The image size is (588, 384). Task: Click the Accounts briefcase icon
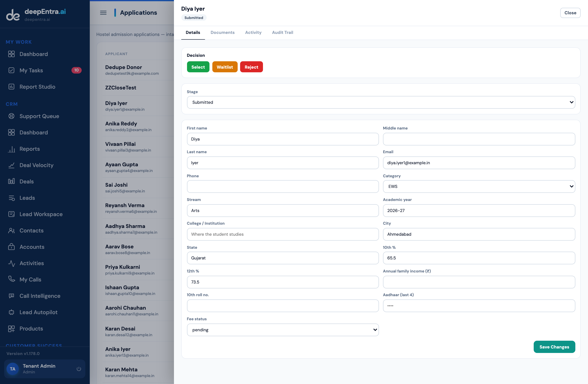11,247
